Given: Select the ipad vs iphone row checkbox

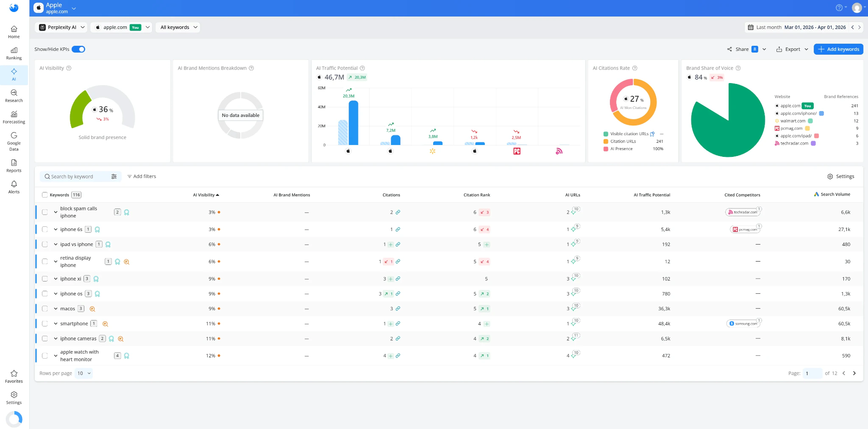Looking at the screenshot, I should pyautogui.click(x=45, y=244).
